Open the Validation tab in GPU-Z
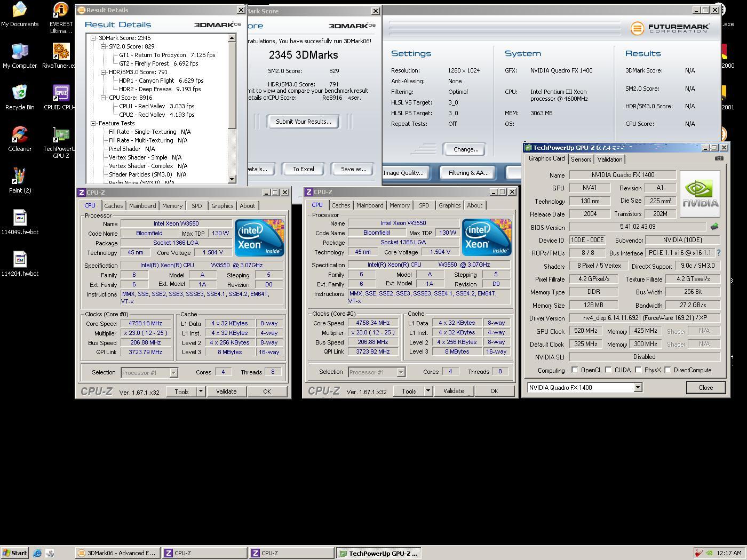Viewport: 747px width, 560px height. (610, 159)
